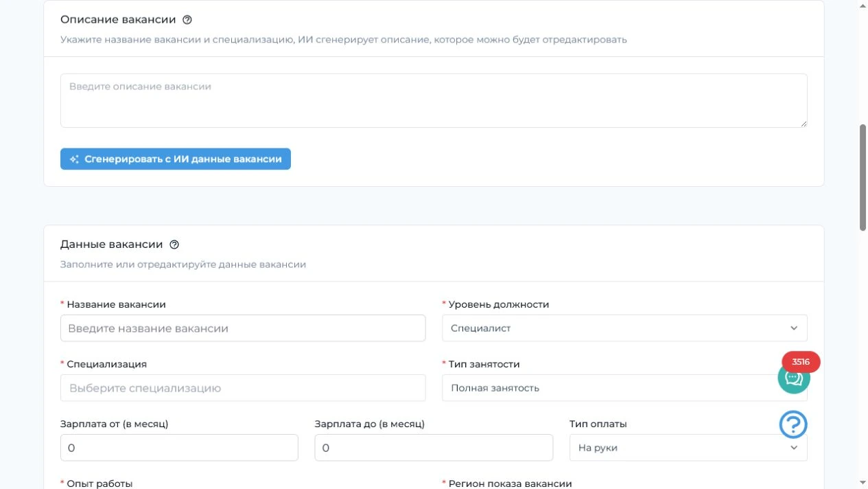868x489 pixels.
Task: Open the chat widget with 3516 badge
Action: (794, 377)
